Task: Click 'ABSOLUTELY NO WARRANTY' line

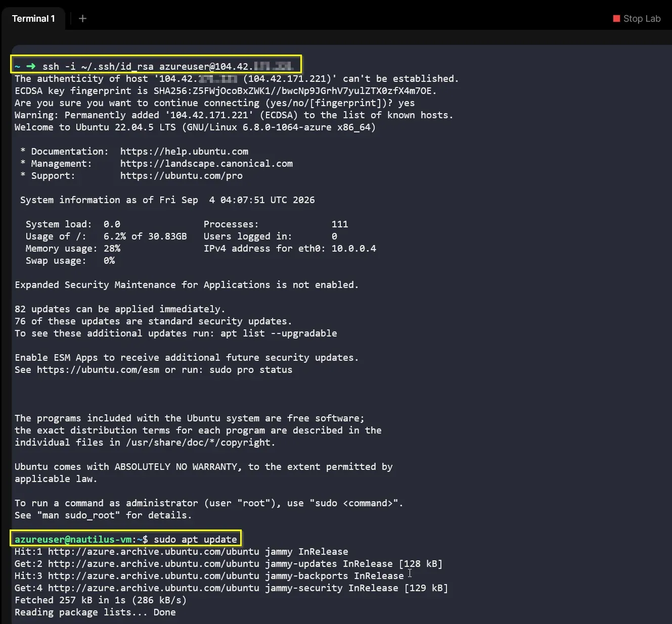Action: click(x=204, y=467)
